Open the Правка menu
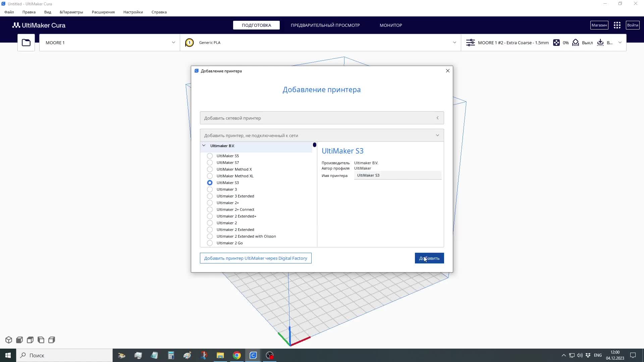This screenshot has width=644, height=362. pos(29,12)
